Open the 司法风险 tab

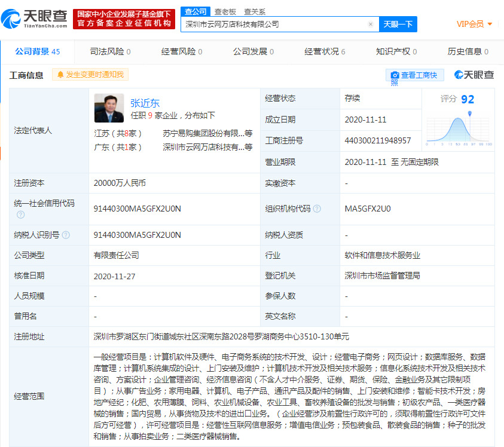pos(110,51)
